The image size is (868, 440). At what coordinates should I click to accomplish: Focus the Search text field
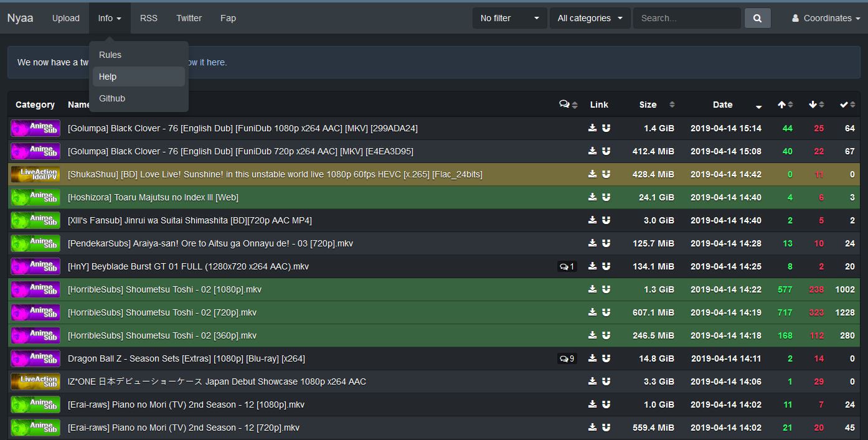coord(687,18)
